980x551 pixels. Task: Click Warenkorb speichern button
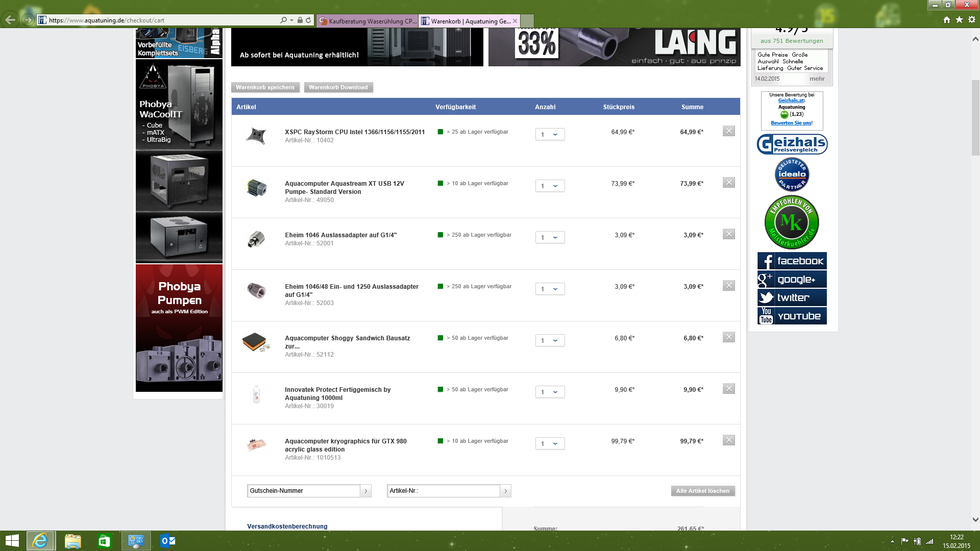coord(265,87)
